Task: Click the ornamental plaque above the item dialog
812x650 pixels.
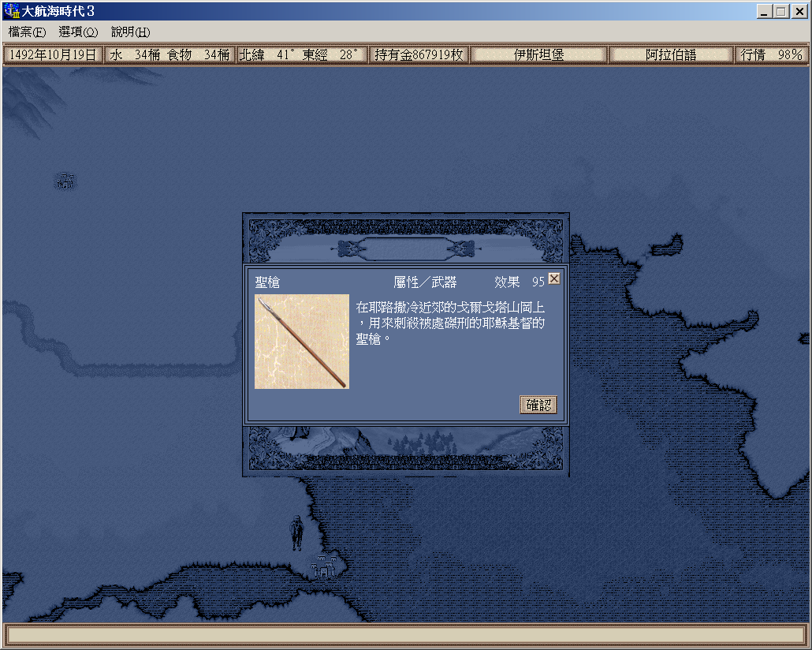Action: click(x=405, y=249)
